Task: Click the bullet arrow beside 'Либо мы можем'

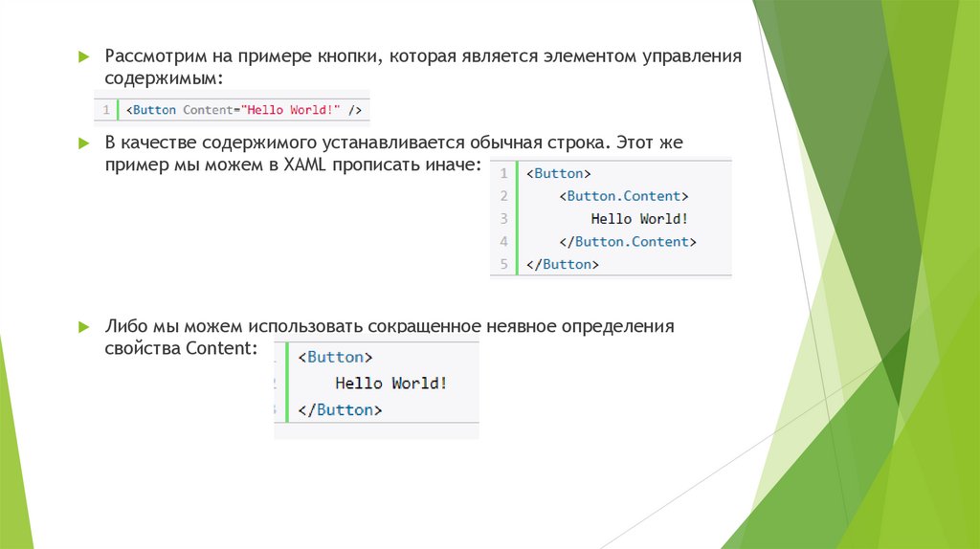Action: (84, 327)
